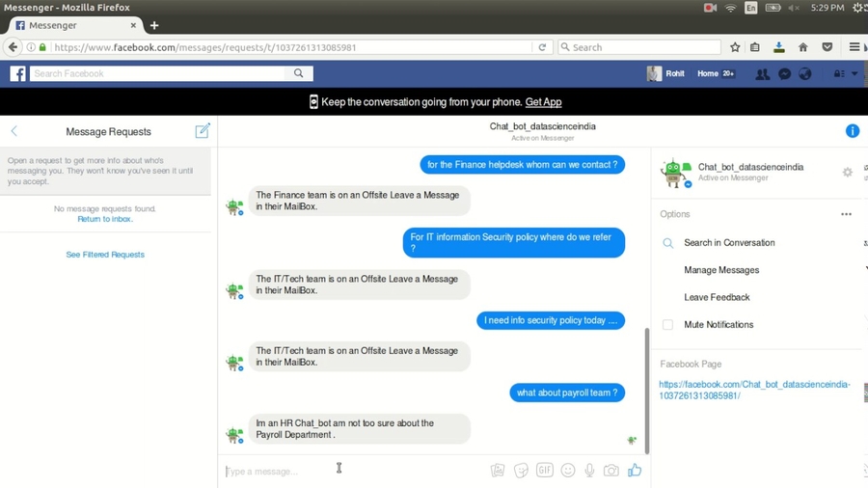Click the screen recording indicator icon
The image size is (868, 488).
(710, 8)
